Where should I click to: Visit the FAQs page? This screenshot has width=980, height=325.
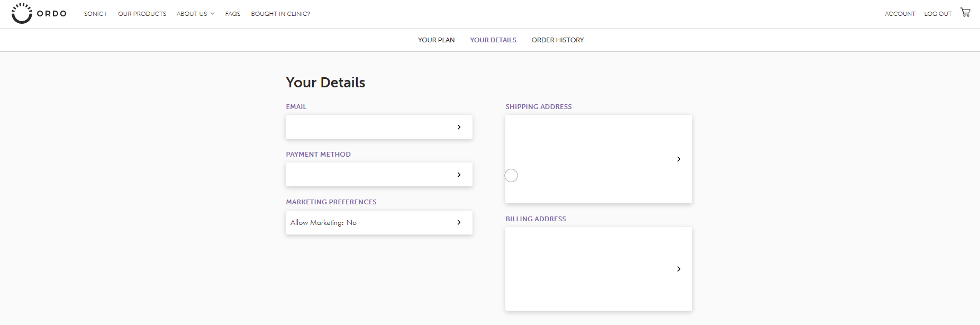click(233, 14)
